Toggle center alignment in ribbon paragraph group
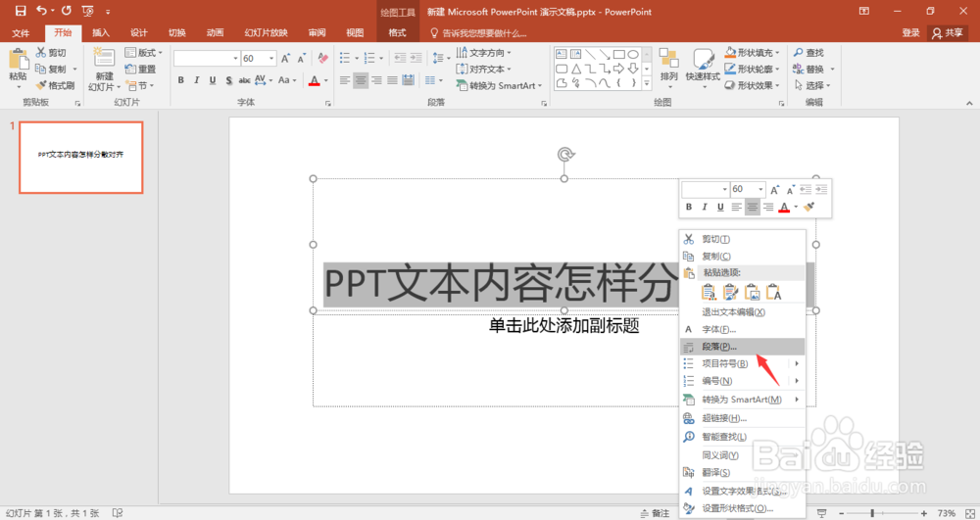This screenshot has height=520, width=980. click(361, 80)
